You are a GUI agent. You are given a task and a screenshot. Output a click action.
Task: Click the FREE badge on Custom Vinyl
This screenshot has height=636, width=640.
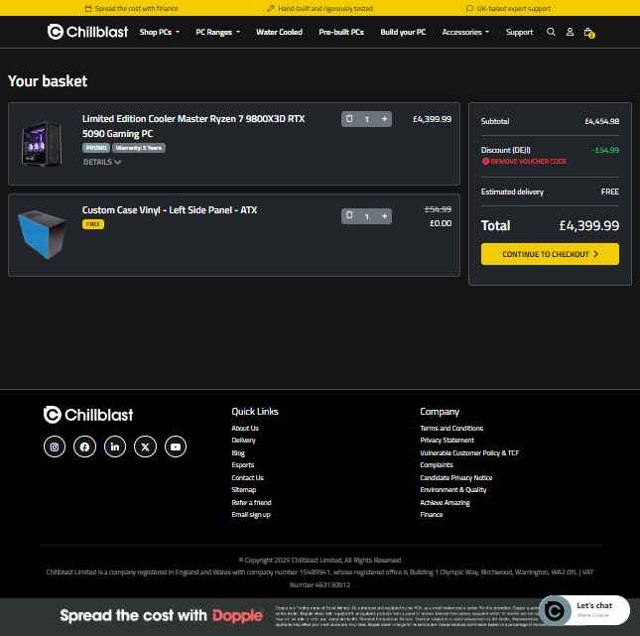point(93,224)
